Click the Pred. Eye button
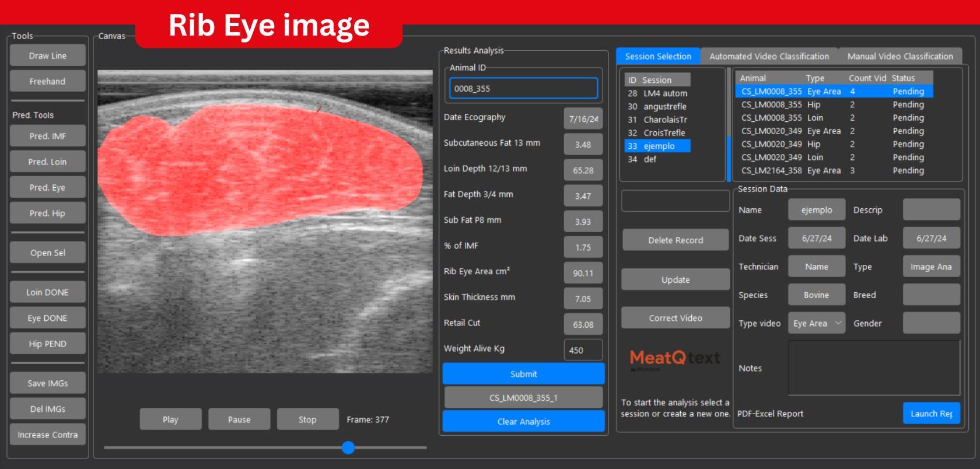The height and width of the screenshot is (469, 980). (47, 187)
